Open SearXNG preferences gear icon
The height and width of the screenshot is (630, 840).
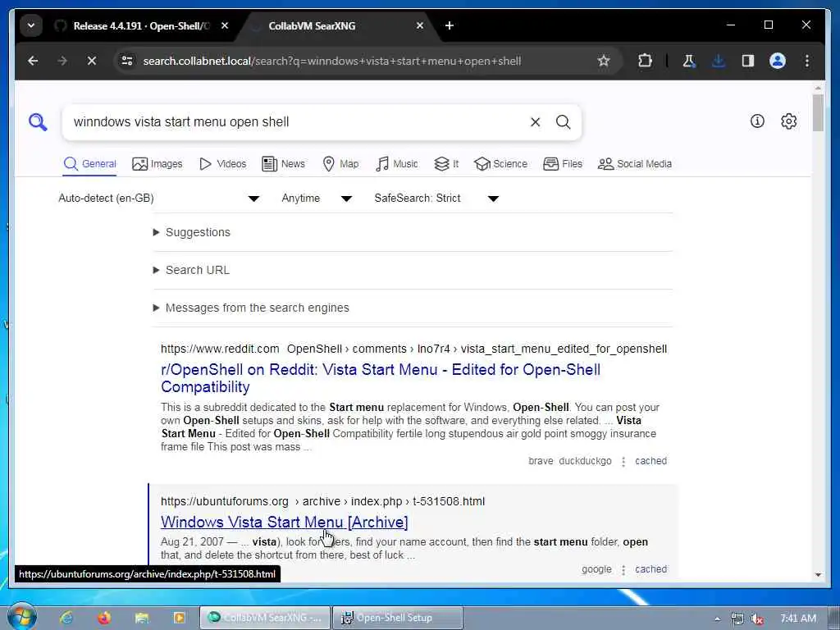(788, 121)
